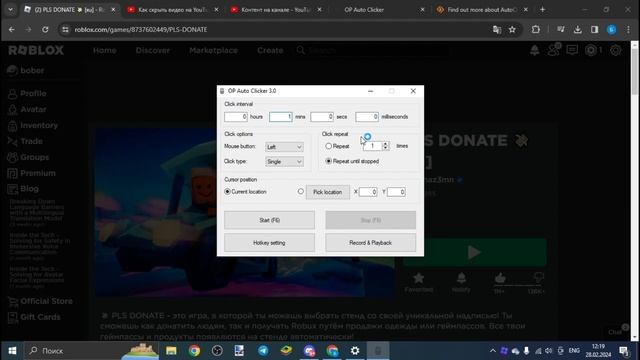Click the thumbs-up like icon

click(500, 278)
